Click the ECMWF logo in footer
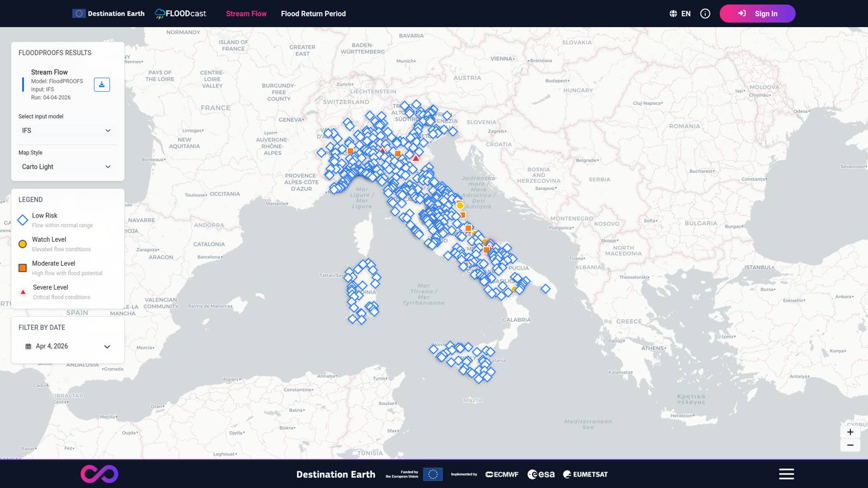This screenshot has width=868, height=488. point(502,474)
